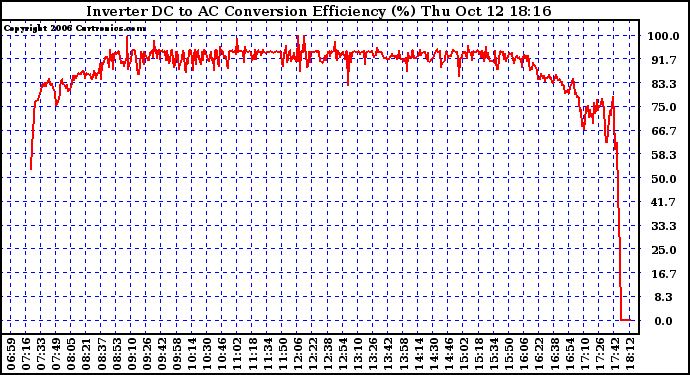690x375 pixels.
Task: Click the 18:12 time axis label
Action: 629,353
